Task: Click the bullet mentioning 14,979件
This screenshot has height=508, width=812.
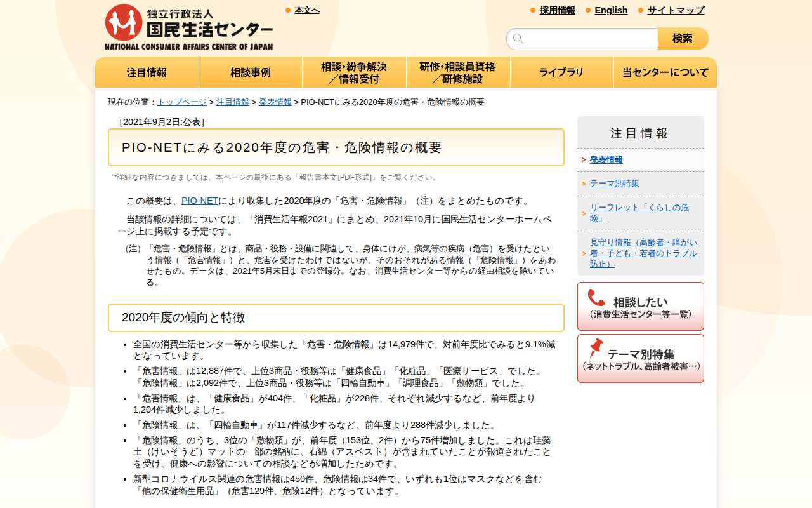Action: tap(344, 350)
